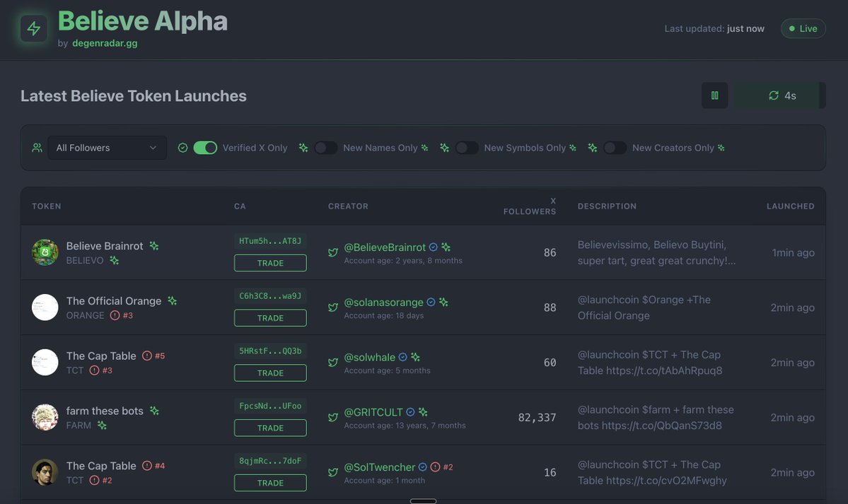Enable the New Names Only toggle
The image size is (848, 504).
325,148
